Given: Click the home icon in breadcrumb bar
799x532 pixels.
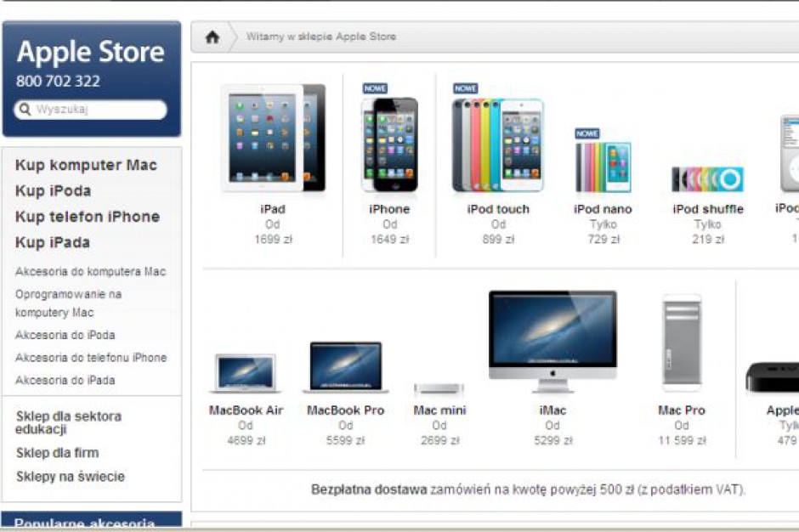Looking at the screenshot, I should tap(212, 37).
